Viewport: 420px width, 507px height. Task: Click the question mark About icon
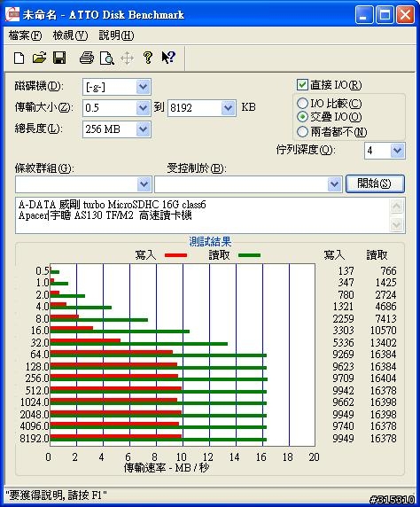click(x=148, y=58)
